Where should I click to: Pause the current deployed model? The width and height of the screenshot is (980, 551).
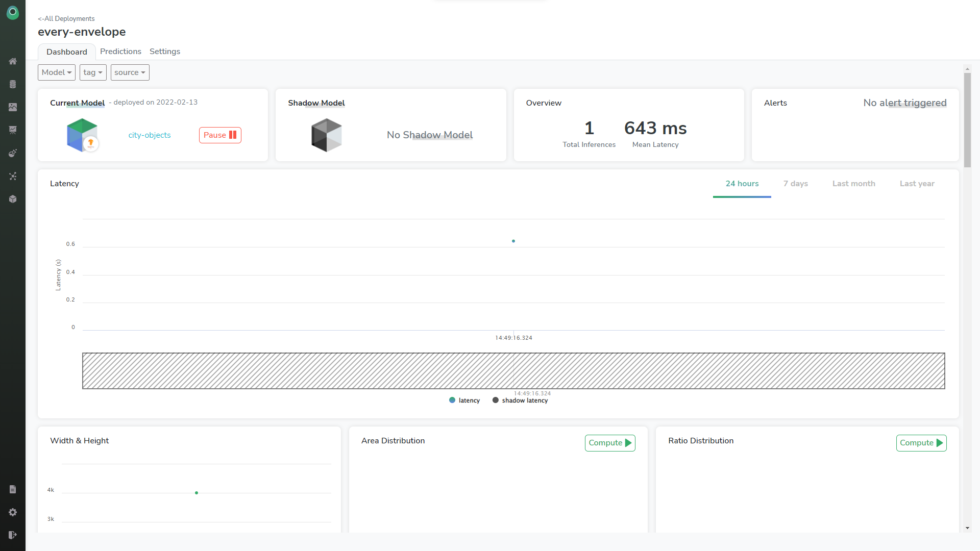220,135
